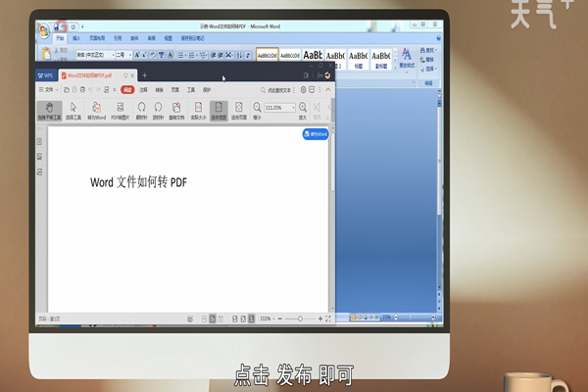
Task: Save the document from the Word quick access toolbar
Action: click(x=56, y=26)
